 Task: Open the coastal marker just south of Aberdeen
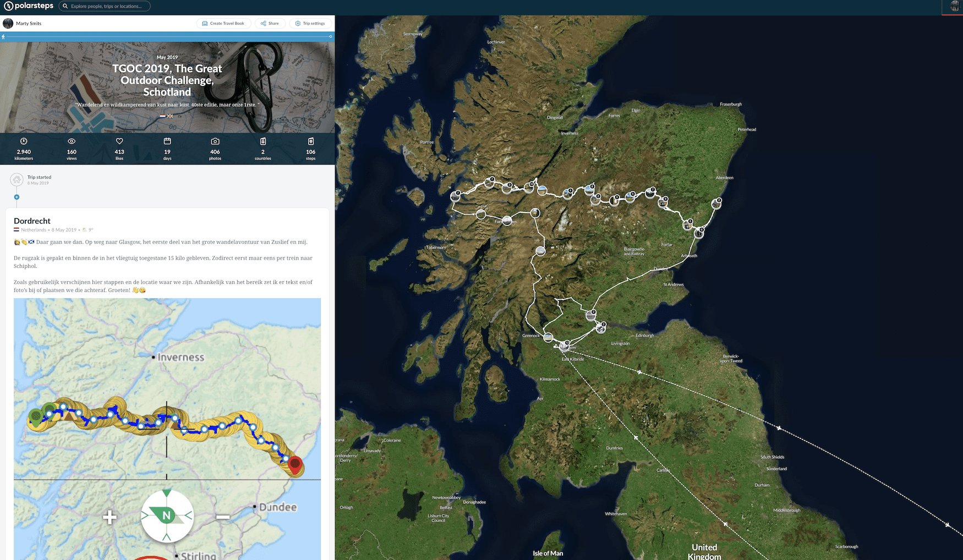coord(716,204)
